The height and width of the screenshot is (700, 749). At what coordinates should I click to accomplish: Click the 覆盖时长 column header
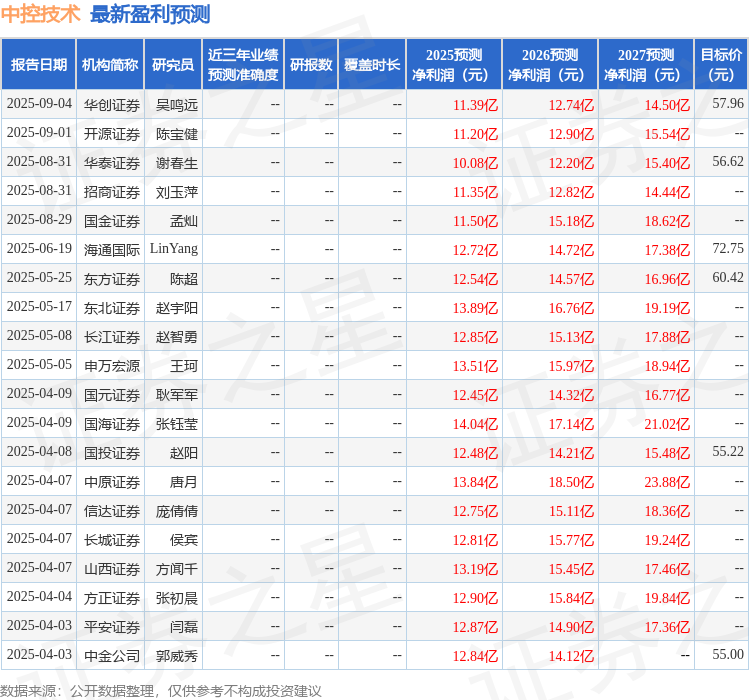tap(372, 65)
